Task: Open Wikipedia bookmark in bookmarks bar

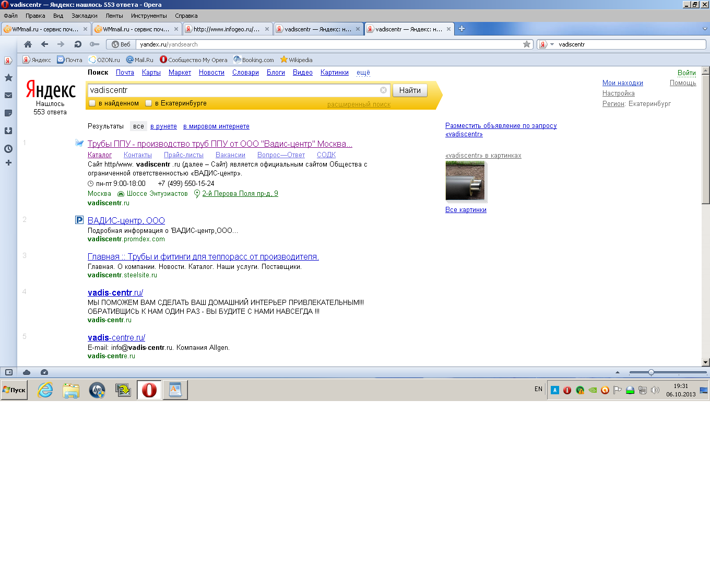Action: (296, 60)
